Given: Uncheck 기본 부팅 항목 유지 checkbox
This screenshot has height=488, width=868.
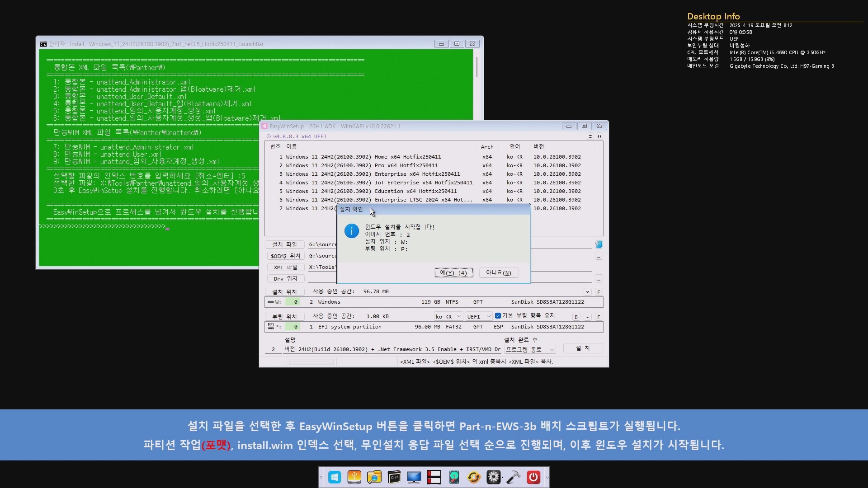Looking at the screenshot, I should tap(498, 316).
